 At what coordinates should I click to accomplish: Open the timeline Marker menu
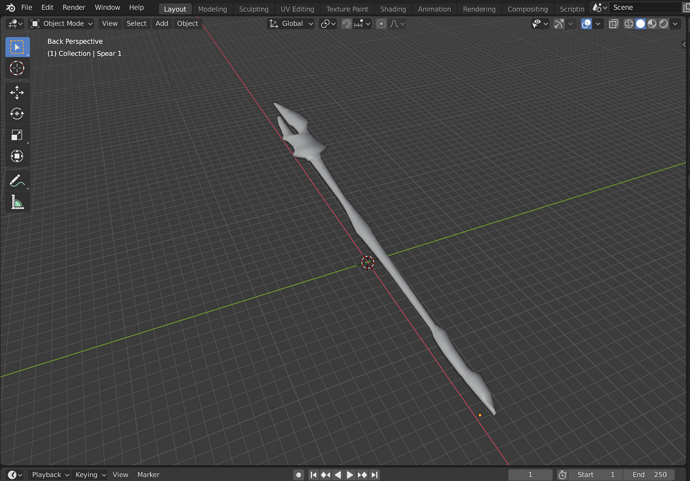point(148,474)
